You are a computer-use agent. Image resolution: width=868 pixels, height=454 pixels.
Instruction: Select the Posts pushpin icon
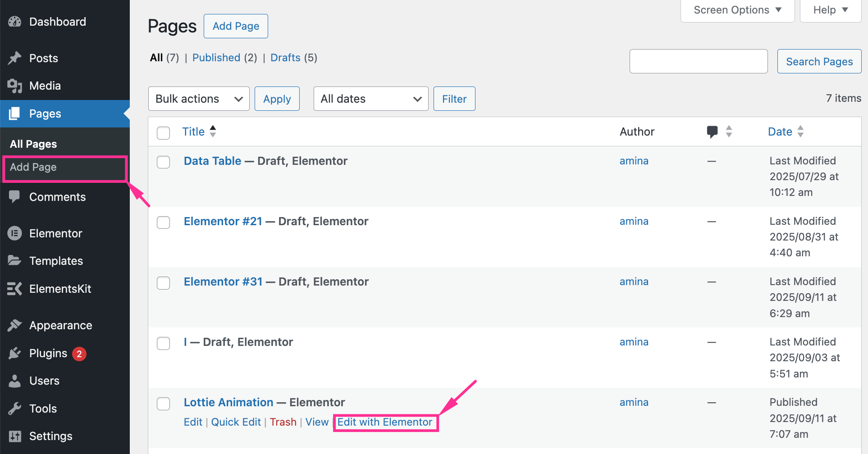tap(15, 58)
